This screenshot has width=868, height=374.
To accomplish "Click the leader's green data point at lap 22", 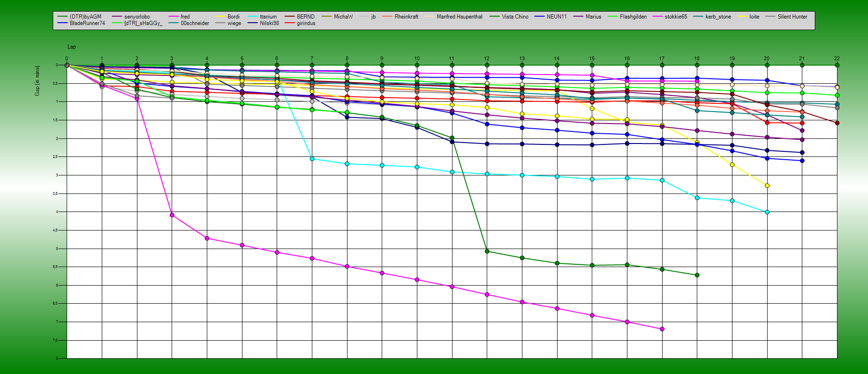I will point(837,65).
